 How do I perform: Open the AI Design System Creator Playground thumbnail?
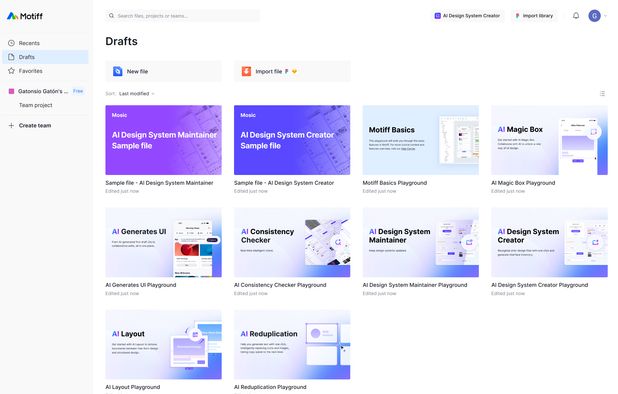549,242
